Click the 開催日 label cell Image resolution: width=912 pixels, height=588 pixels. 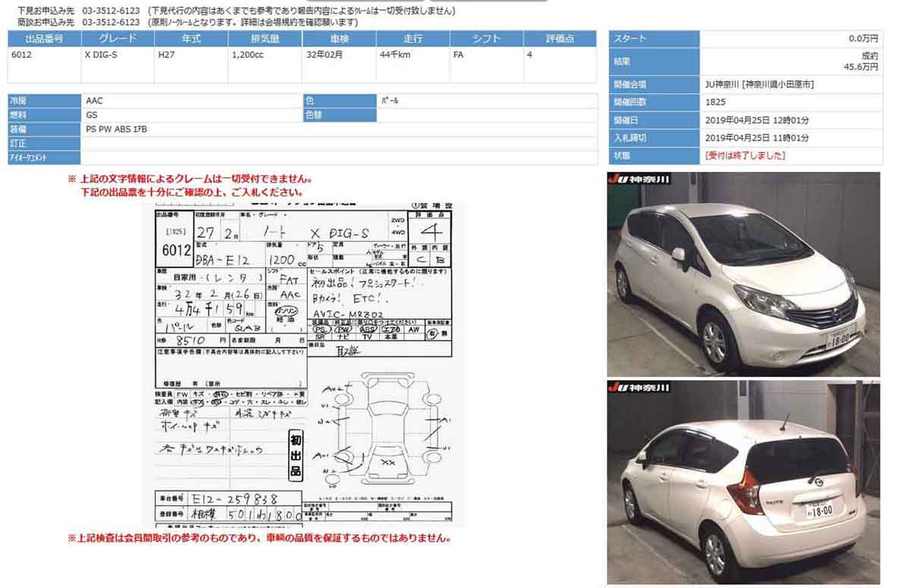(654, 120)
